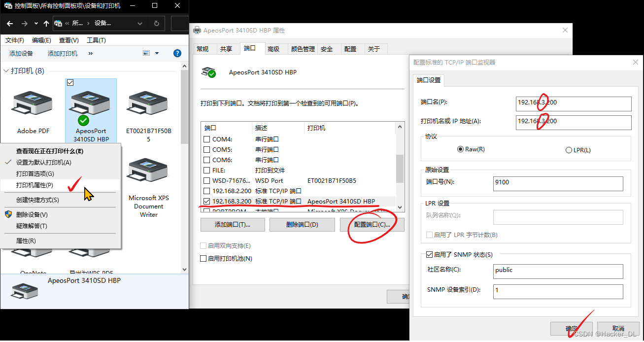Image resolution: width=644 pixels, height=342 pixels.
Task: Click the Control Panel title bar icon
Action: point(8,6)
